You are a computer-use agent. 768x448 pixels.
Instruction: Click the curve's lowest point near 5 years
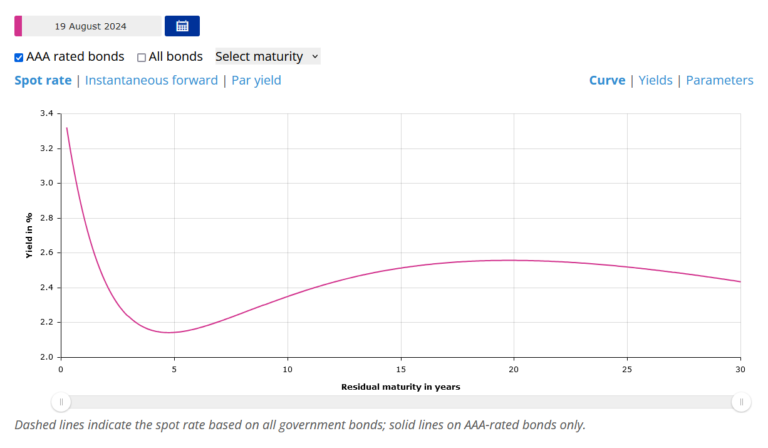[x=172, y=332]
